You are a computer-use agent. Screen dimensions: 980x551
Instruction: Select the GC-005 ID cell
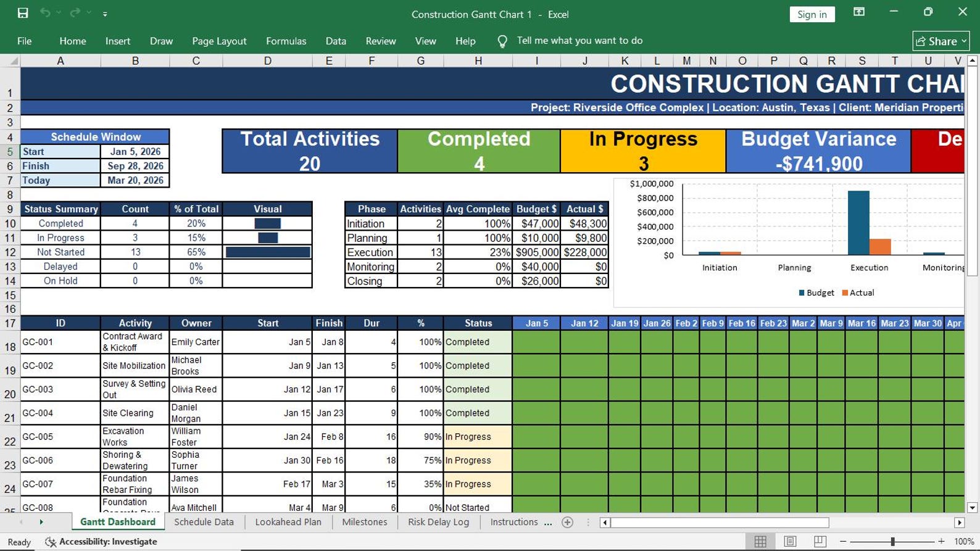pyautogui.click(x=60, y=436)
